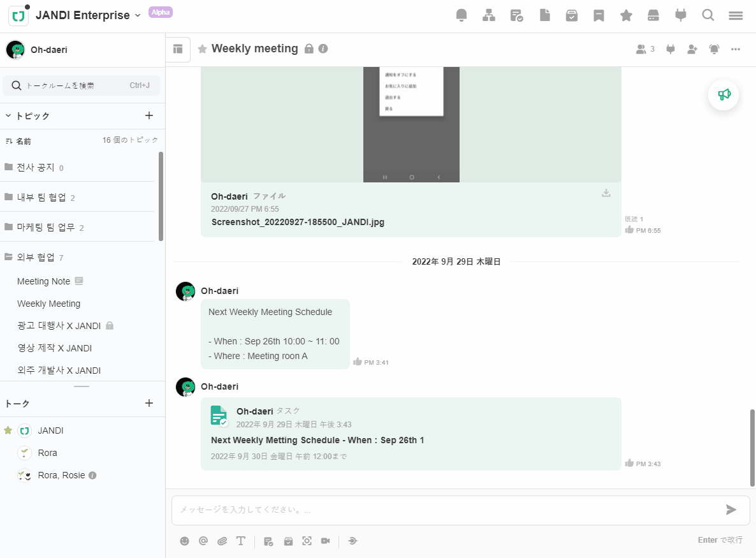
Task: Open JANDI Enterprise team dropdown
Action: point(88,15)
